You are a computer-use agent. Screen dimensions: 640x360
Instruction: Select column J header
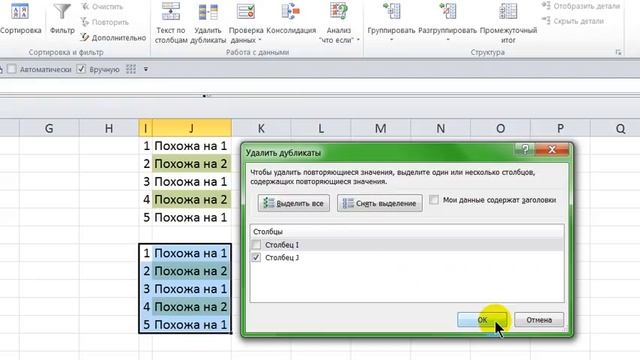pos(191,128)
